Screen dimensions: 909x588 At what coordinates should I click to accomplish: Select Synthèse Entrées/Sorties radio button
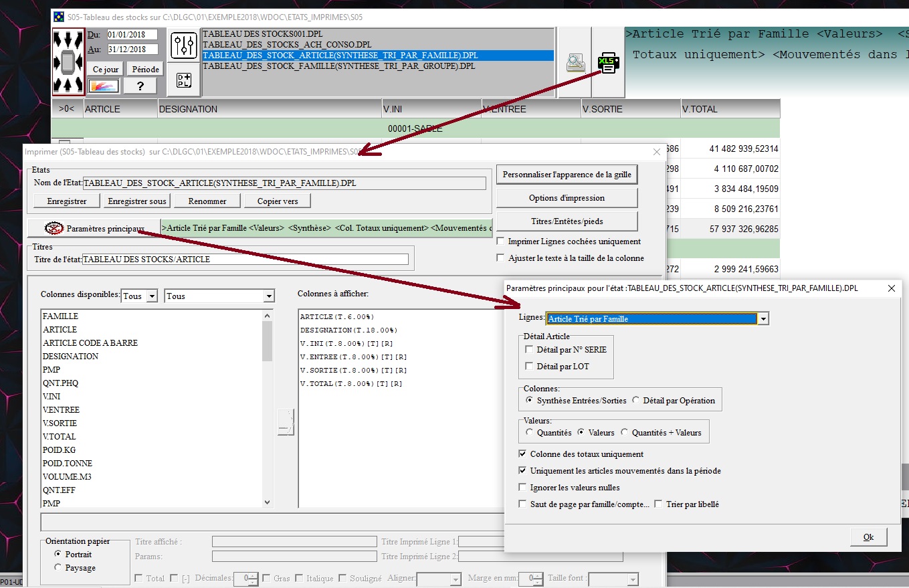click(530, 400)
